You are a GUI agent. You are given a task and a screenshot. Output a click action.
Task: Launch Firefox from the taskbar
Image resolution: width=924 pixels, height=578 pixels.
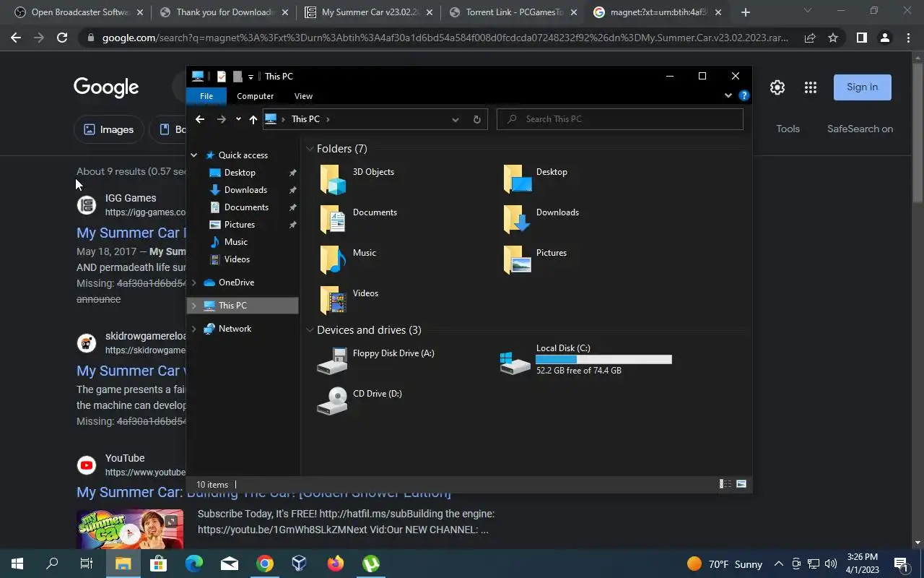click(335, 564)
